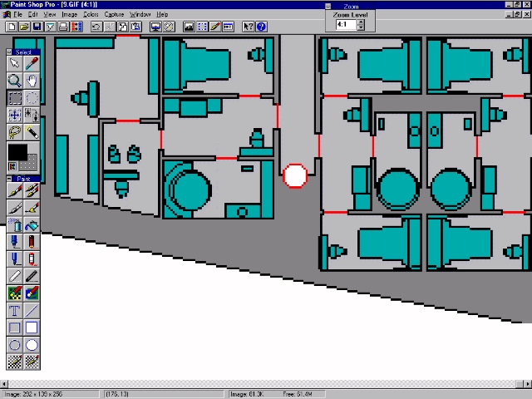532x399 pixels.
Task: Pick the Flood Fill bucket tool
Action: (32, 225)
